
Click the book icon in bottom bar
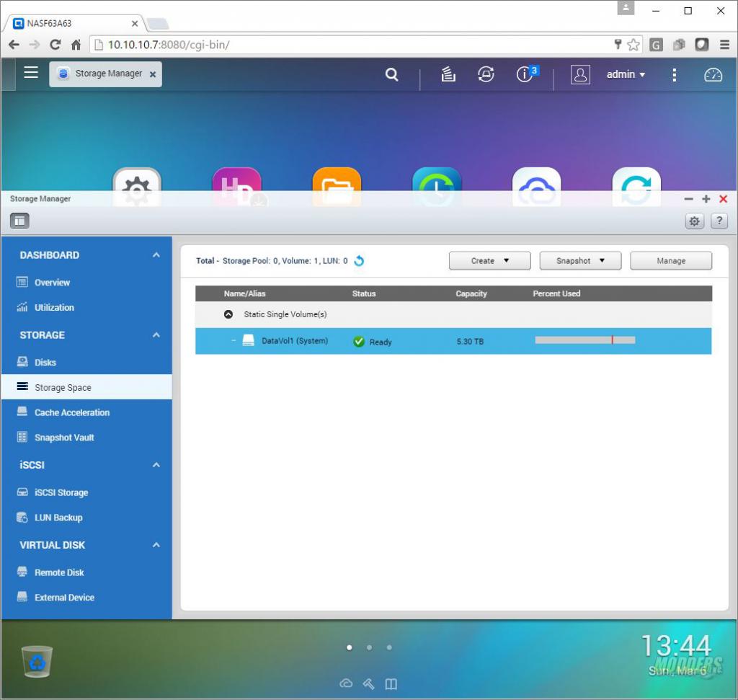(391, 683)
